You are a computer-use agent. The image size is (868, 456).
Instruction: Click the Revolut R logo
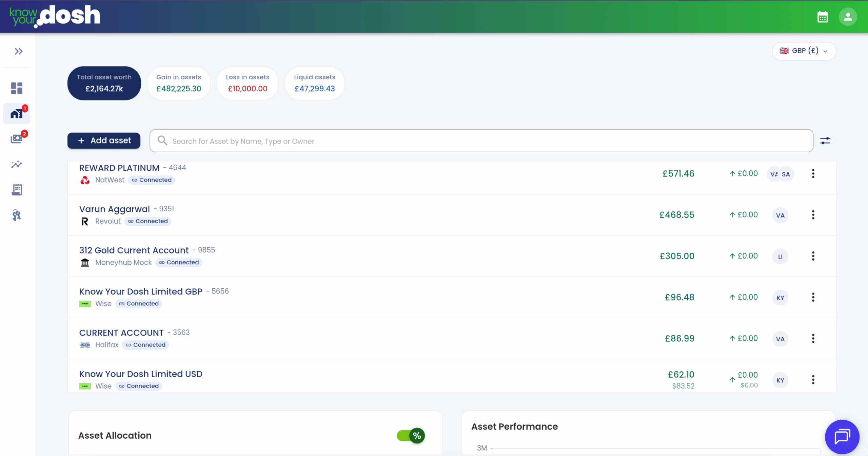click(x=85, y=222)
